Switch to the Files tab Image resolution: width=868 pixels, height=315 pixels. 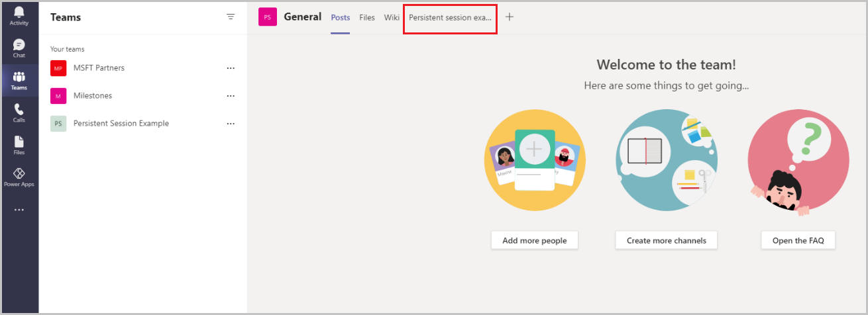(367, 18)
